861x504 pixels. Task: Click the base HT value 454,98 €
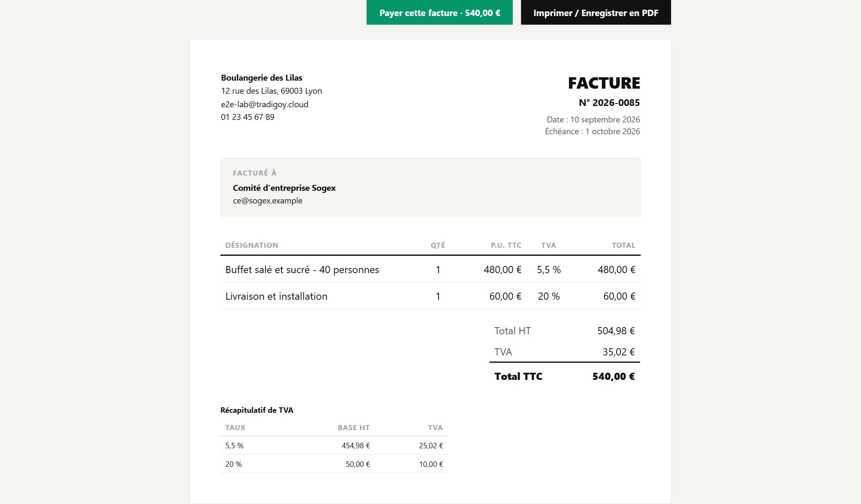pyautogui.click(x=356, y=446)
